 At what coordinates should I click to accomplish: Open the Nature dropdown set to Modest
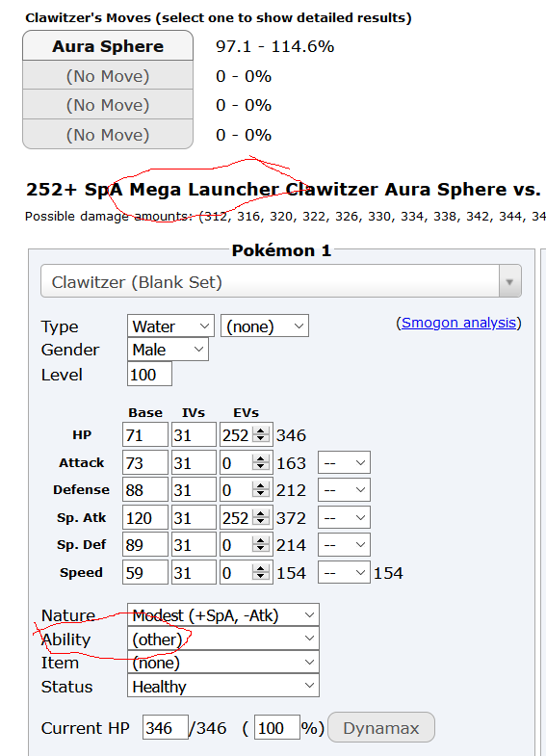pos(223,614)
